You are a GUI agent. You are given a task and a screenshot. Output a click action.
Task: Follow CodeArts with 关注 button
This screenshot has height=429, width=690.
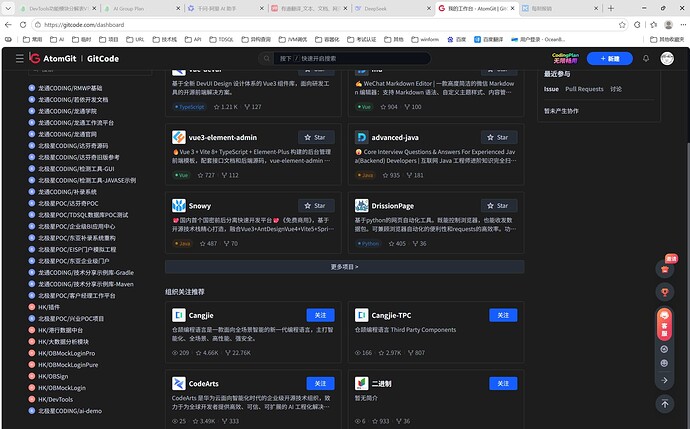coord(320,383)
